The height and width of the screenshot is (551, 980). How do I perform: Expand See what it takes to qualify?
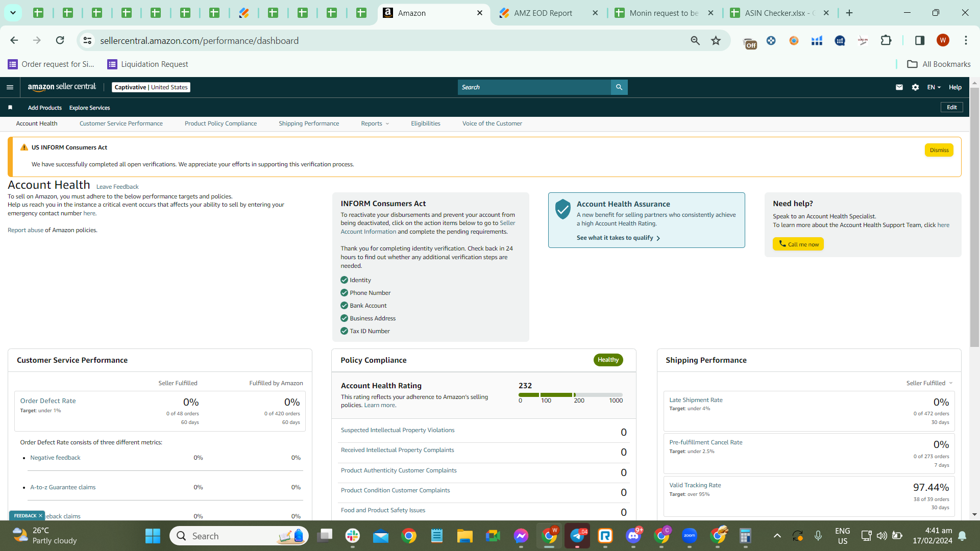[618, 238]
